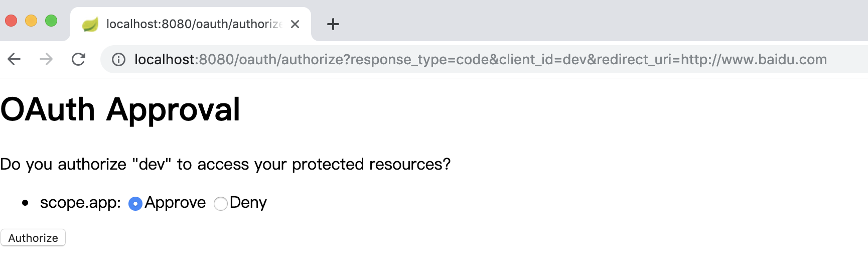
Task: Reload the page with refresh icon
Action: [x=78, y=59]
